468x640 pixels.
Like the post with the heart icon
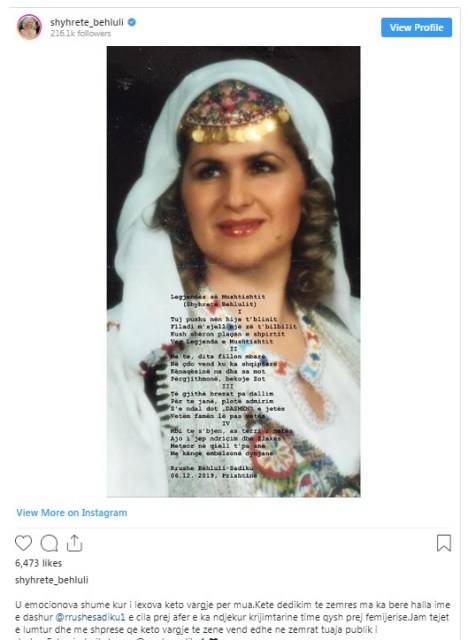[x=23, y=543]
